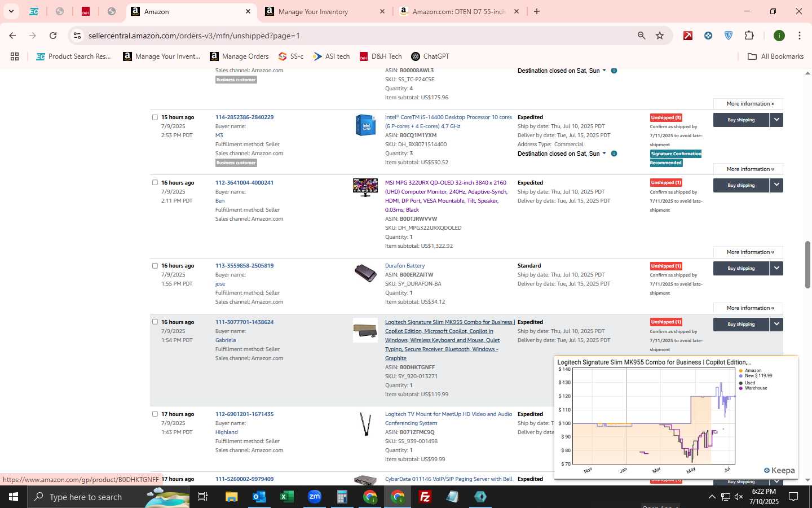
Task: Click info icon beside Intel order destination
Action: (614, 154)
